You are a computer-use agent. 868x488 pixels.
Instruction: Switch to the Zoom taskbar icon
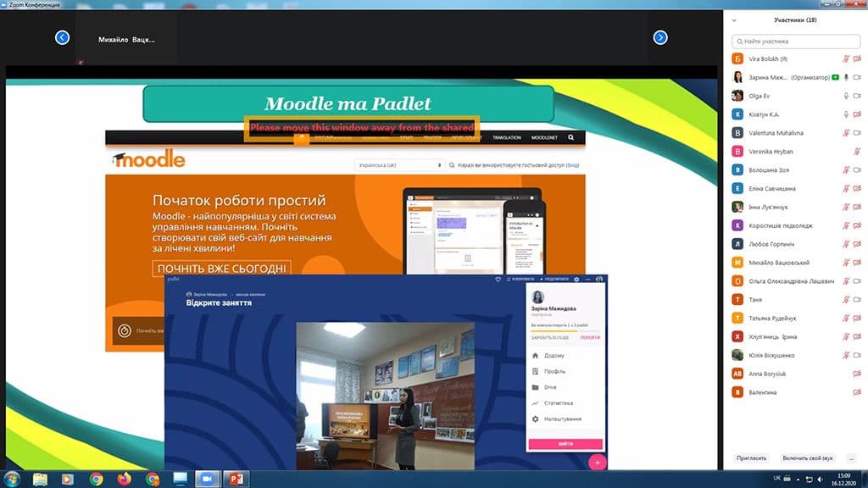click(208, 480)
